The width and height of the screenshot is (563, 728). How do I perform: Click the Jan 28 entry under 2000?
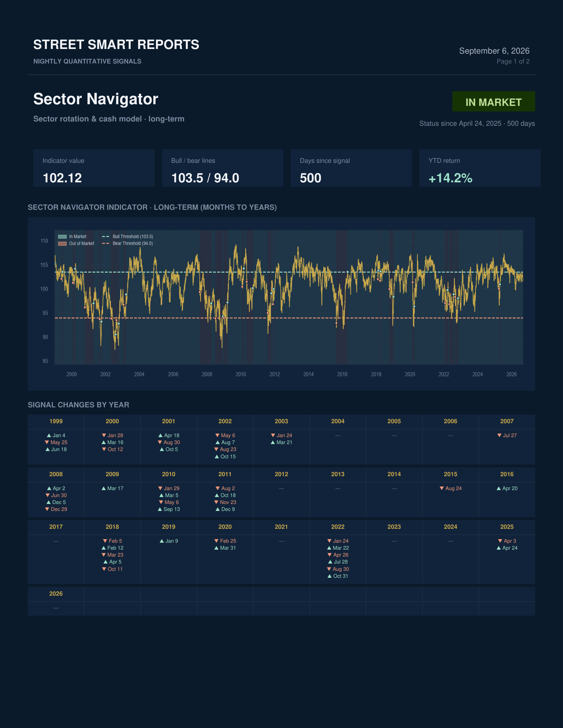pos(112,435)
